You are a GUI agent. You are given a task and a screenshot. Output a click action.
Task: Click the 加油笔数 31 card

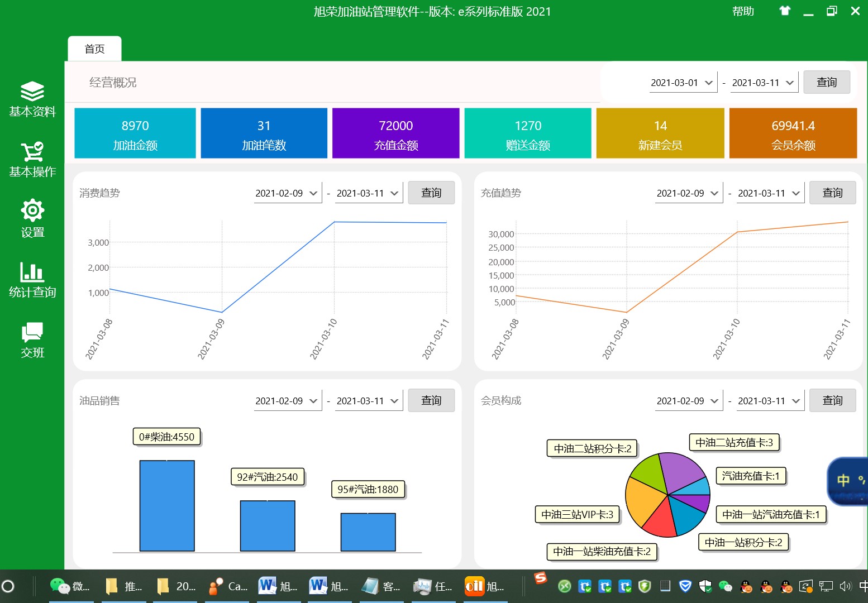click(x=264, y=133)
